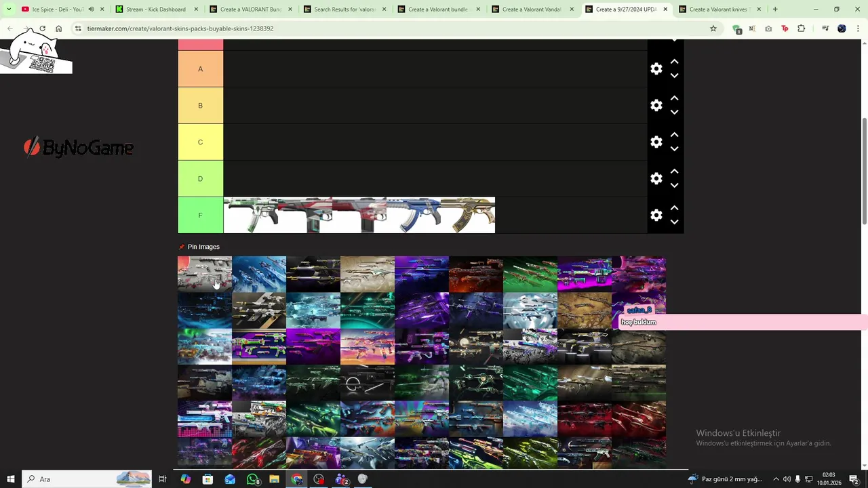View site information icon in address bar

[79, 28]
